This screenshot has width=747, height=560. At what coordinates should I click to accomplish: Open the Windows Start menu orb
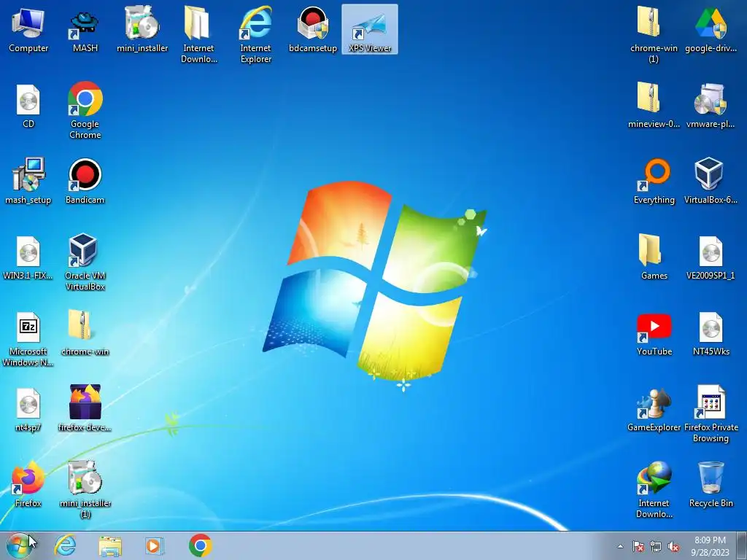coord(19,545)
